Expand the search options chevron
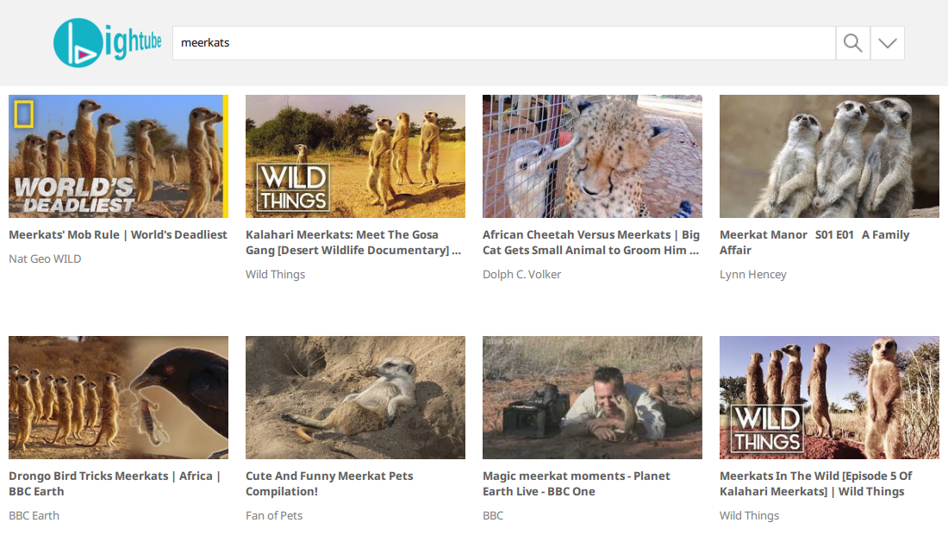The height and width of the screenshot is (560, 948). pos(887,43)
